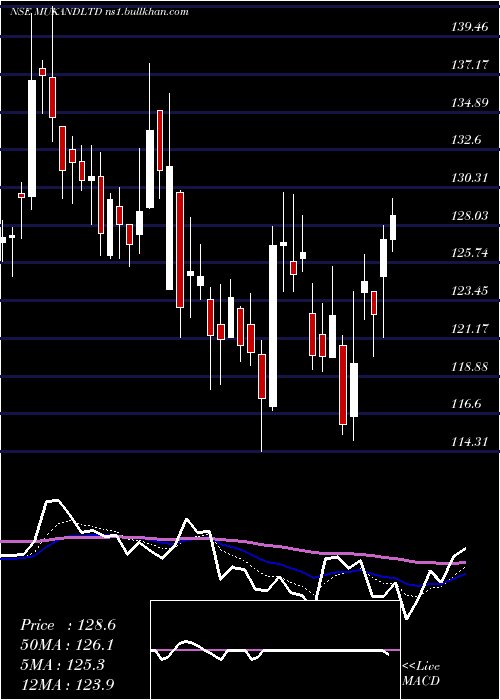Click the 50MA : 126.1 readout

point(67,645)
